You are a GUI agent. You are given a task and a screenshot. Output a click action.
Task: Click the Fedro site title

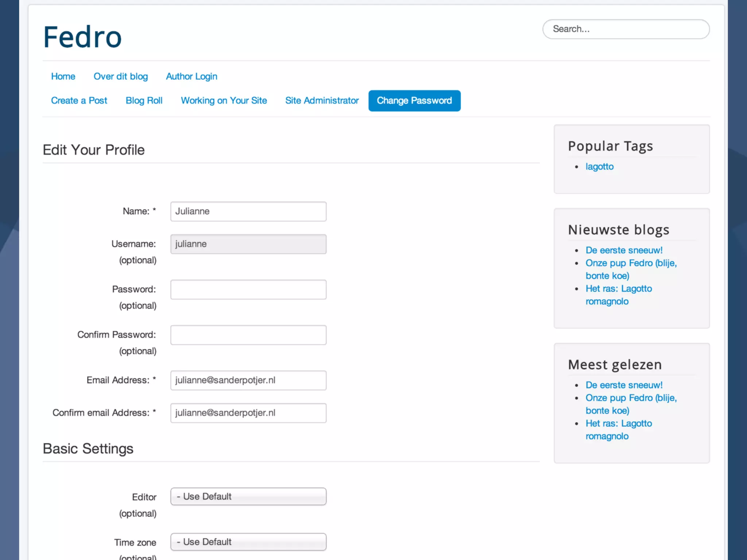coord(82,37)
